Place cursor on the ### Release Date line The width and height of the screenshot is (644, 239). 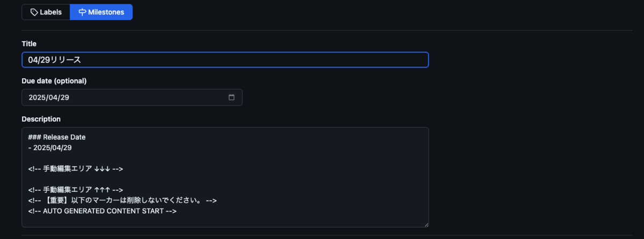pyautogui.click(x=57, y=137)
